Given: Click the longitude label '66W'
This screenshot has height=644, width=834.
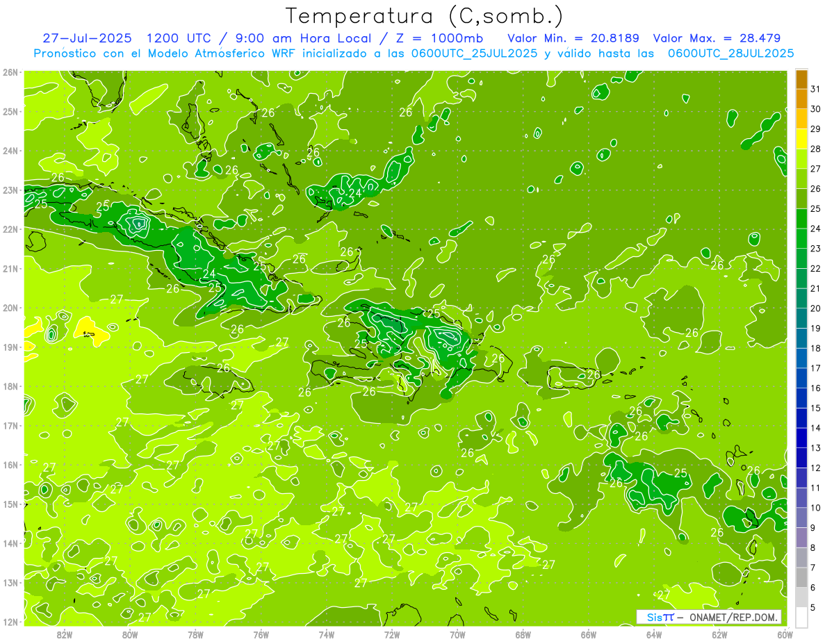Looking at the screenshot, I should [589, 634].
